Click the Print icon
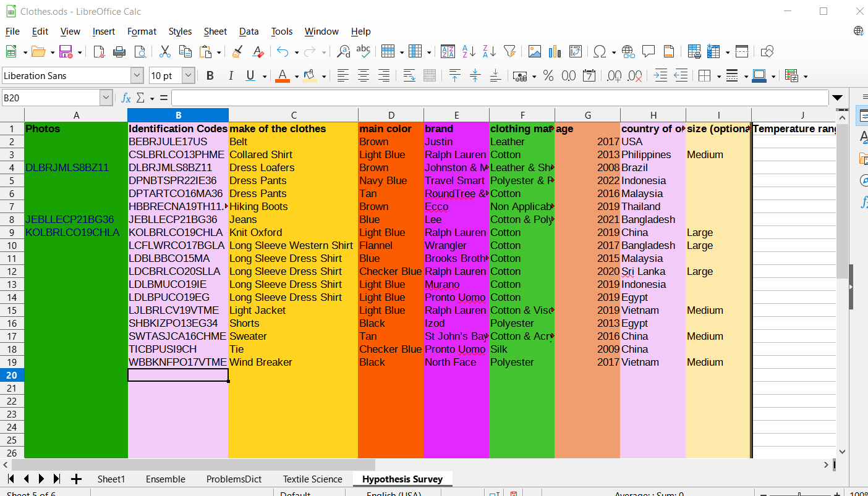This screenshot has width=868, height=496. click(x=119, y=52)
